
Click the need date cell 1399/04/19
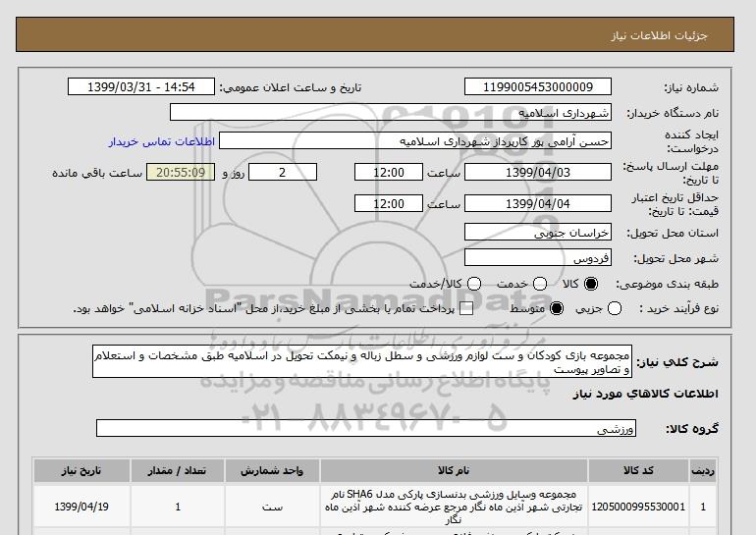(81, 507)
